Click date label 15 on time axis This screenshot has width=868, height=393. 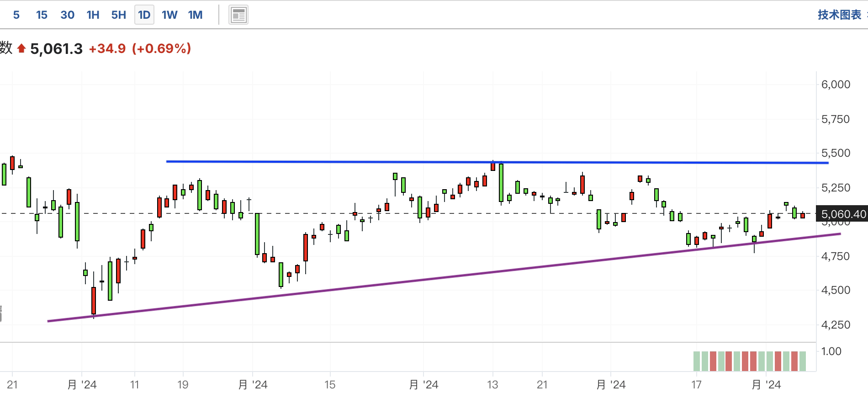click(x=330, y=385)
